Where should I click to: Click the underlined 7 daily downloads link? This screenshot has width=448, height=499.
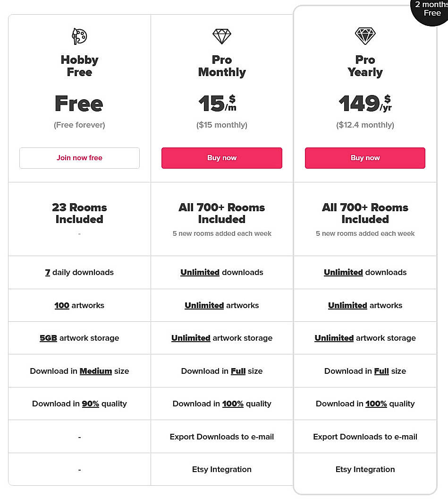(x=48, y=272)
